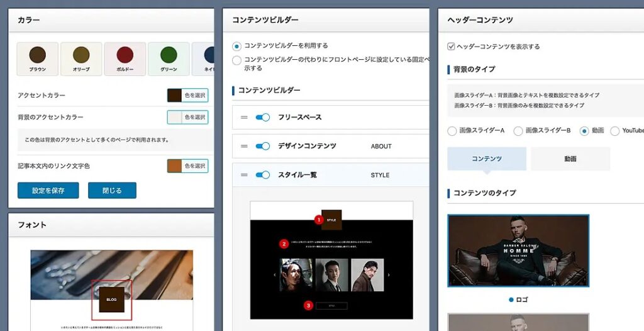This screenshot has height=331, width=644.
Task: Select 画像スライダーA radio button
Action: click(x=452, y=131)
